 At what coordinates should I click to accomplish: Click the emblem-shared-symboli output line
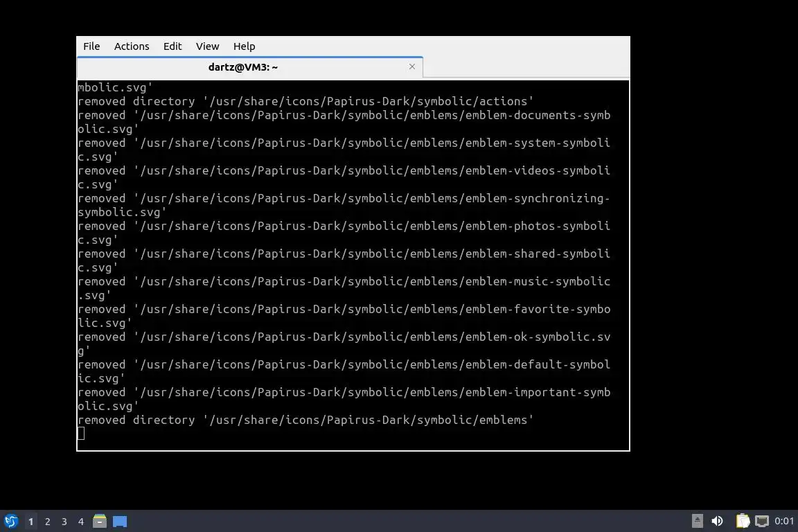(344, 254)
